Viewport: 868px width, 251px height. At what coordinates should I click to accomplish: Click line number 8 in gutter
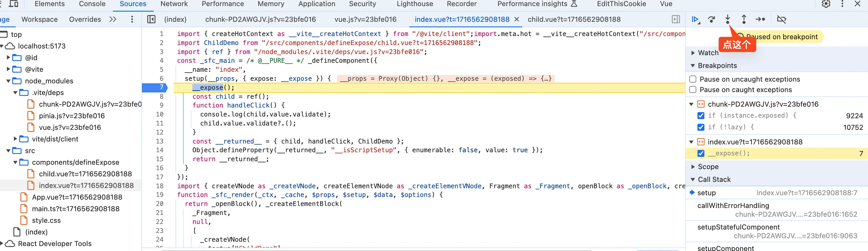tap(161, 96)
